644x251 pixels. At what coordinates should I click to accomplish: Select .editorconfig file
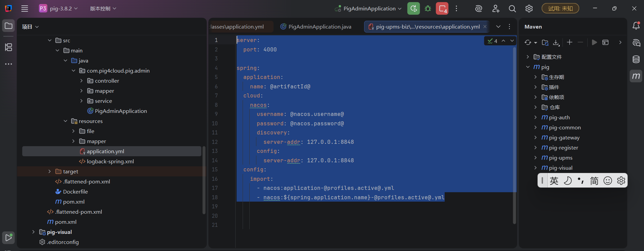tap(59, 242)
